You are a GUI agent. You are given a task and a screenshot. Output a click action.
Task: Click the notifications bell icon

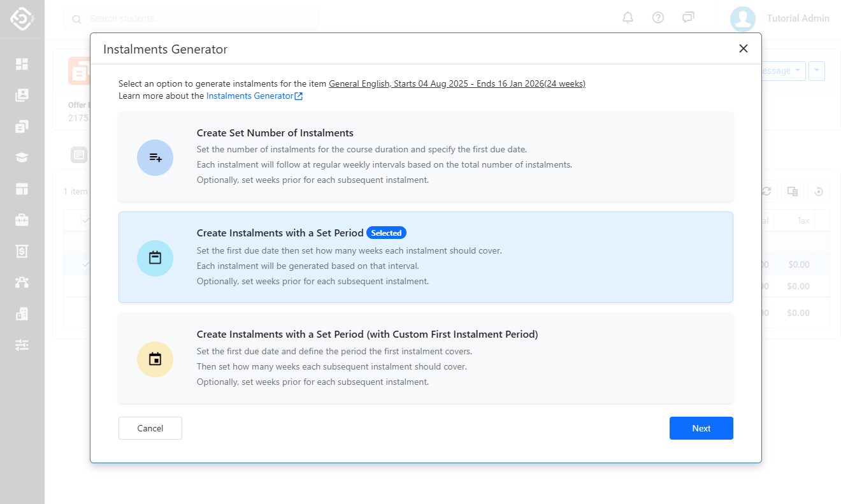coord(628,18)
